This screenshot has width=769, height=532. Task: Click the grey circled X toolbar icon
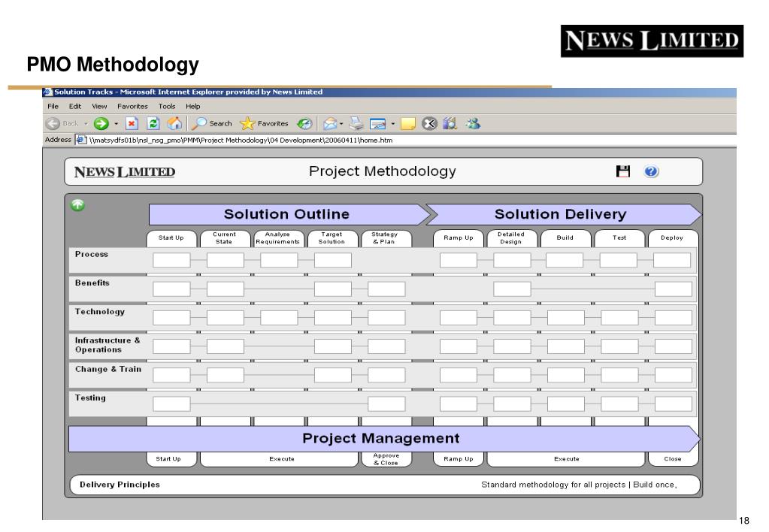(x=429, y=123)
